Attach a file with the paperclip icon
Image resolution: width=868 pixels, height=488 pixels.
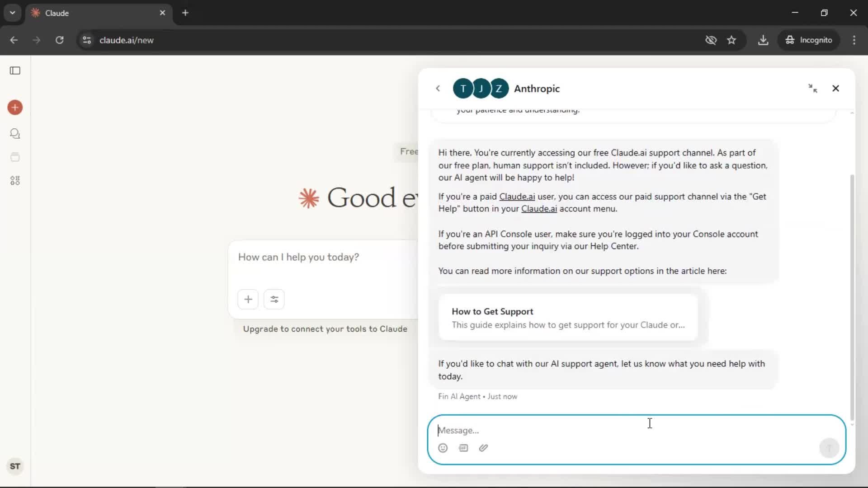coord(483,448)
